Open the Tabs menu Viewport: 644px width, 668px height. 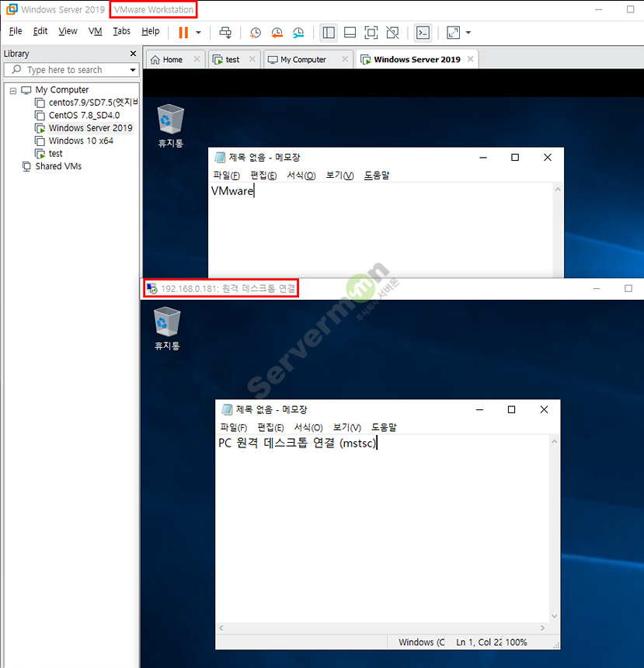[121, 31]
